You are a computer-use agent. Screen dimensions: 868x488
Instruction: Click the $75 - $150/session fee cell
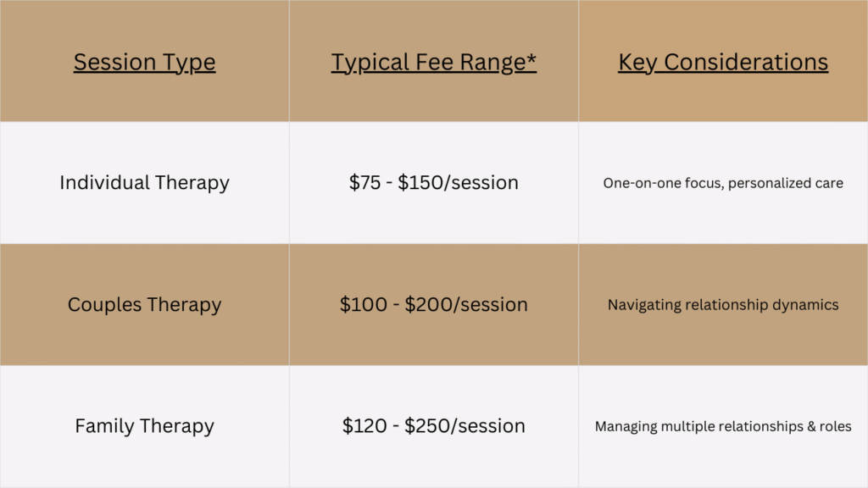(x=433, y=183)
